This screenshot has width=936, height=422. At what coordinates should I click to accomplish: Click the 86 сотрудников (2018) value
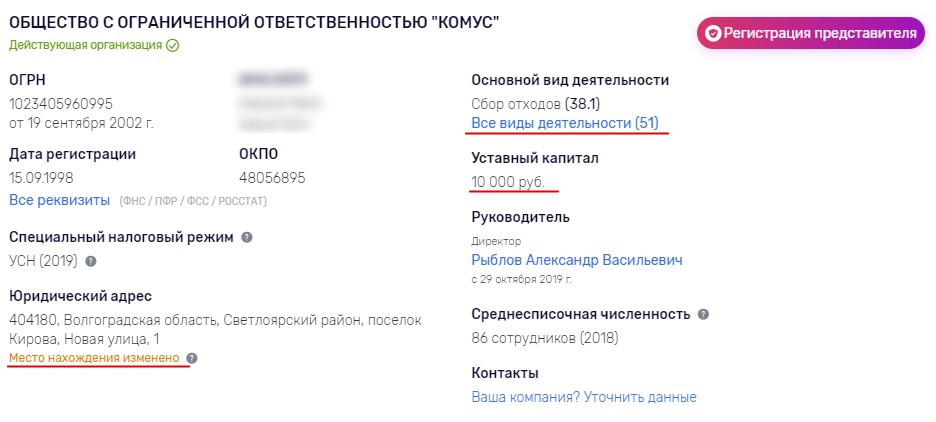[545, 338]
